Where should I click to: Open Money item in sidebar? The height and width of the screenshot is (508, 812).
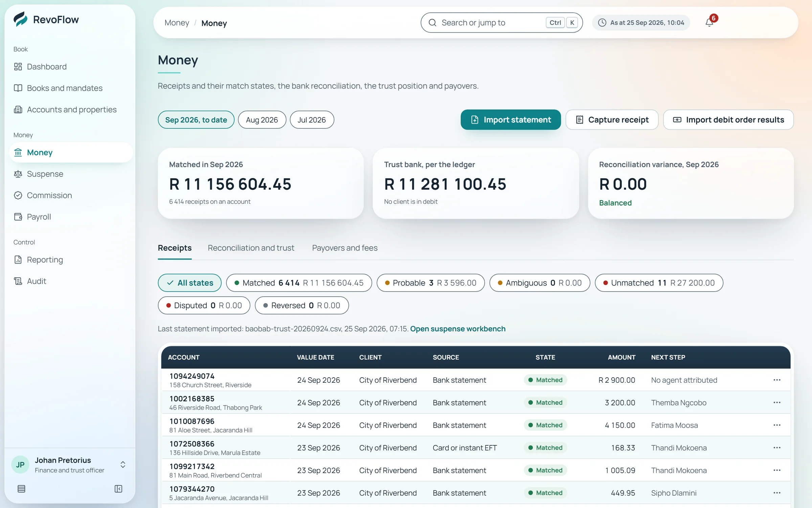point(71,152)
